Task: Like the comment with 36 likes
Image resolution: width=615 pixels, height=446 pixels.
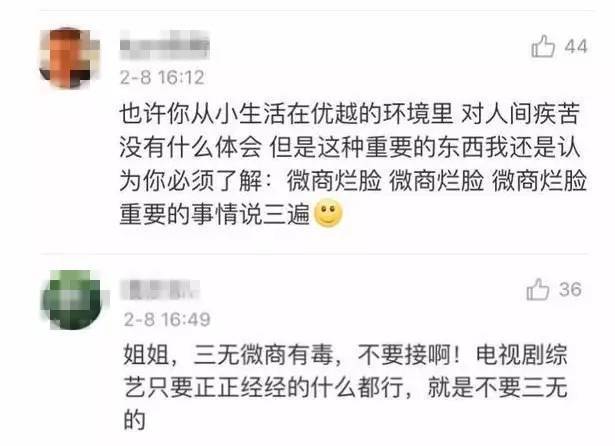Action: click(538, 289)
